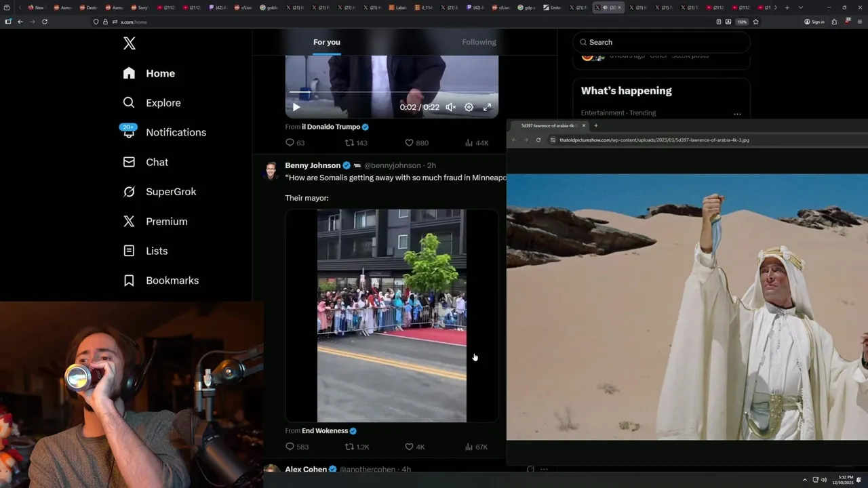Open End Wokeness source link
The image size is (868, 488).
tap(325, 431)
